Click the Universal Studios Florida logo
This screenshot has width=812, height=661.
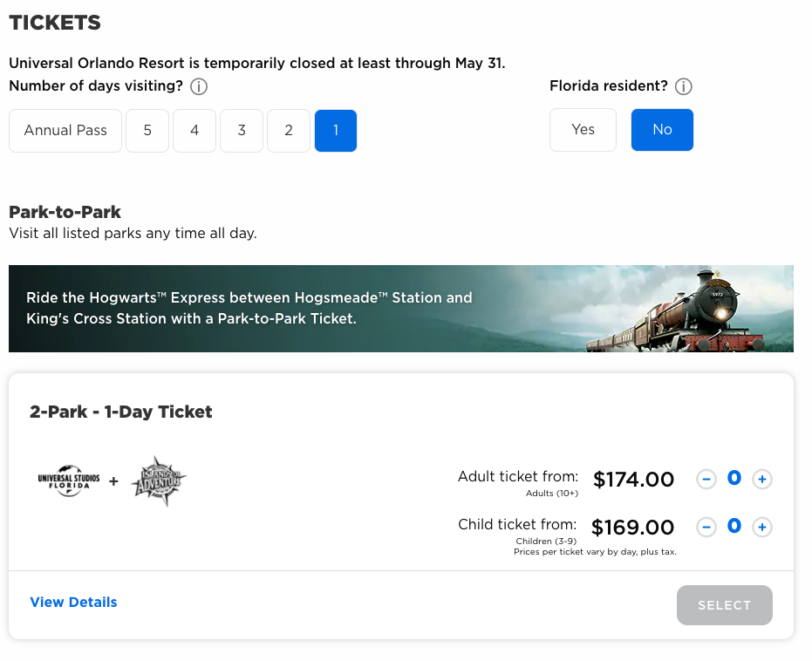[x=69, y=480]
